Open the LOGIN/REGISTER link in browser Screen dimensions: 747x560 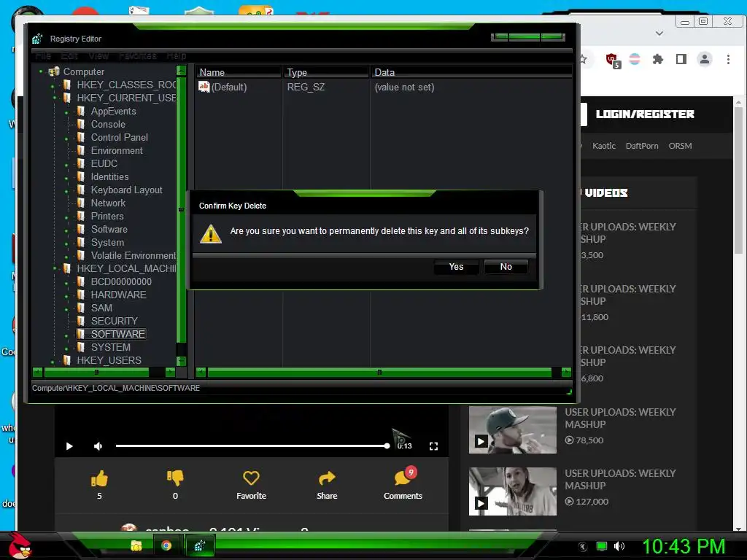(645, 114)
